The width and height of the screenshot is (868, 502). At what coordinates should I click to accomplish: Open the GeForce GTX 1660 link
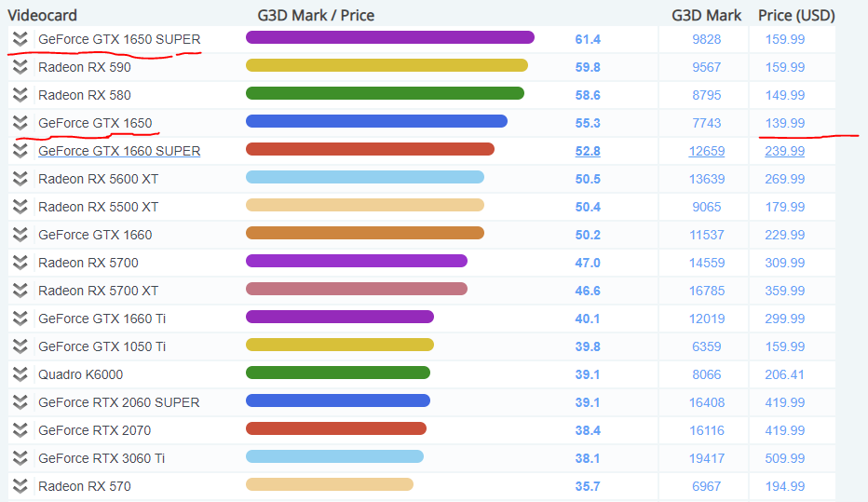[95, 235]
